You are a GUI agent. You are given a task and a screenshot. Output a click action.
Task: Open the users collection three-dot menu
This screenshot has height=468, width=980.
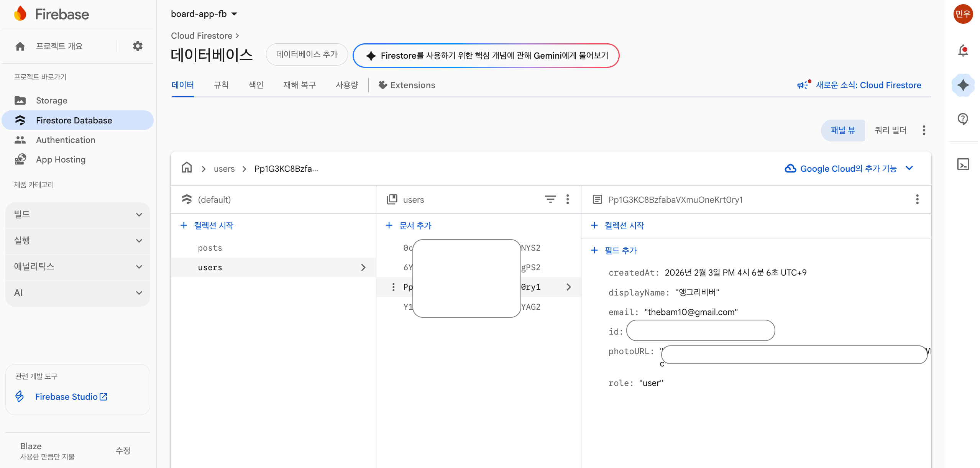pyautogui.click(x=568, y=199)
